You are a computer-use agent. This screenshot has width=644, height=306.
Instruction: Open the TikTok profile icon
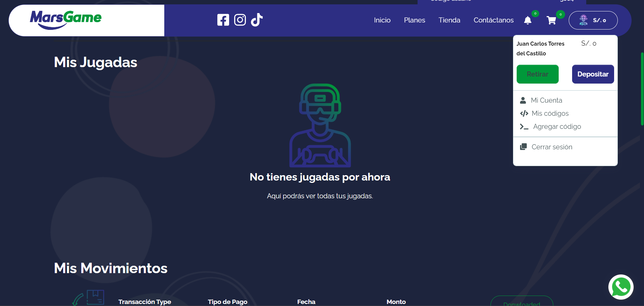(257, 20)
